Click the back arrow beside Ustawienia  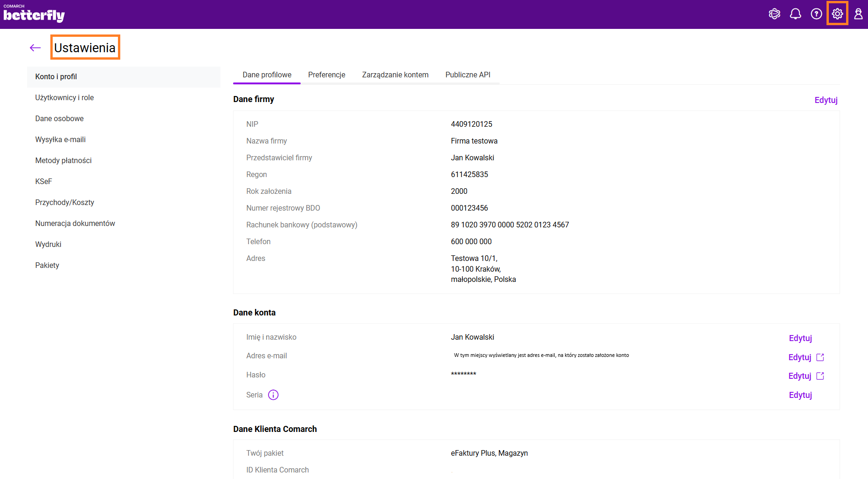35,48
